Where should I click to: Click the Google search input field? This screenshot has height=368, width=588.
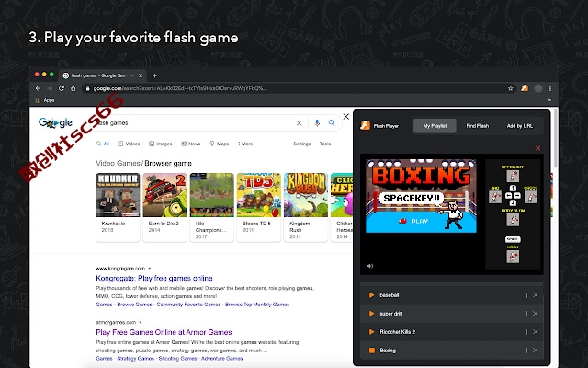pyautogui.click(x=195, y=122)
